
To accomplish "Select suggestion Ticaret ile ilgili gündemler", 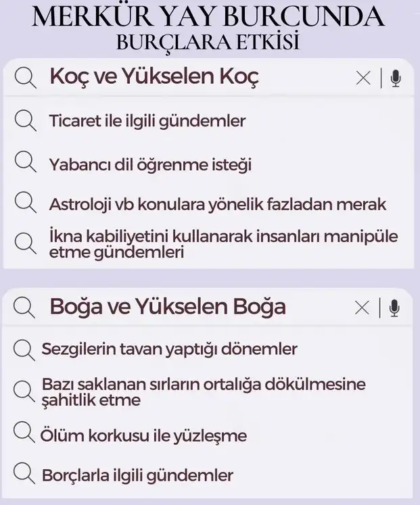I will tap(147, 121).
